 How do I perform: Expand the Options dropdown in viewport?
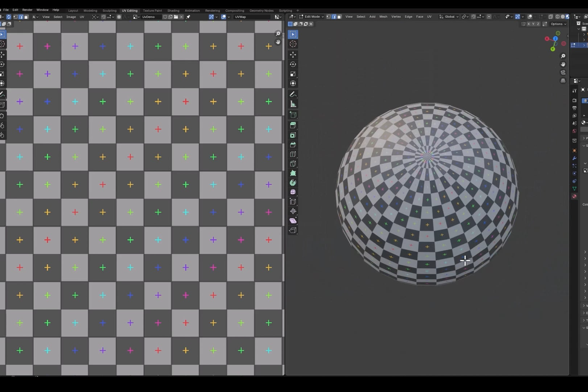click(x=558, y=24)
